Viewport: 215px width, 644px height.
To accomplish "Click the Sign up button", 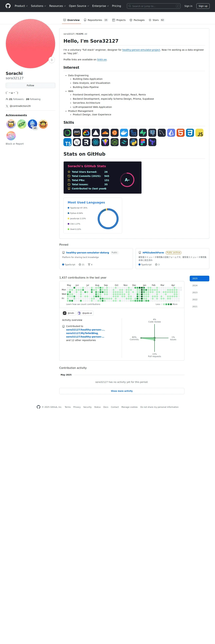I will tap(203, 6).
